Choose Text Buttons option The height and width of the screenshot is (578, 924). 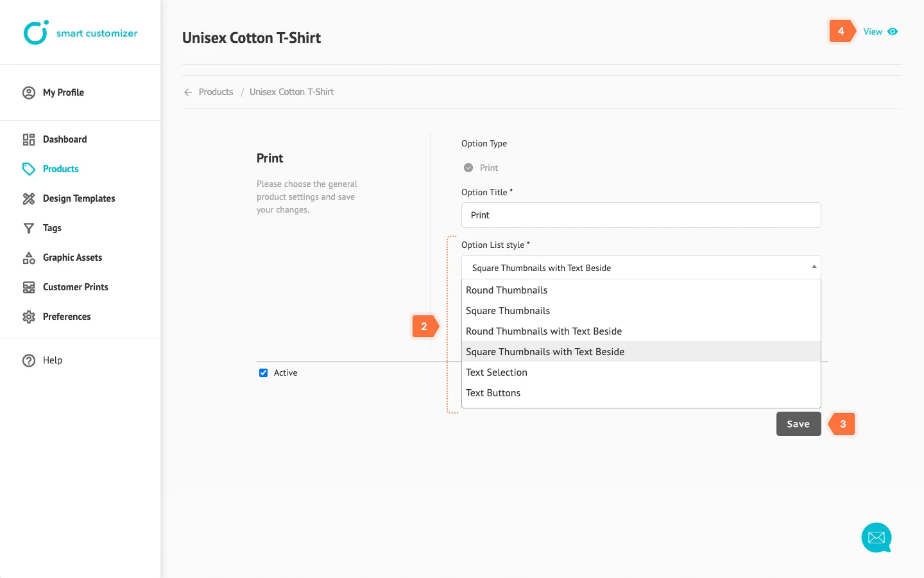tap(641, 393)
